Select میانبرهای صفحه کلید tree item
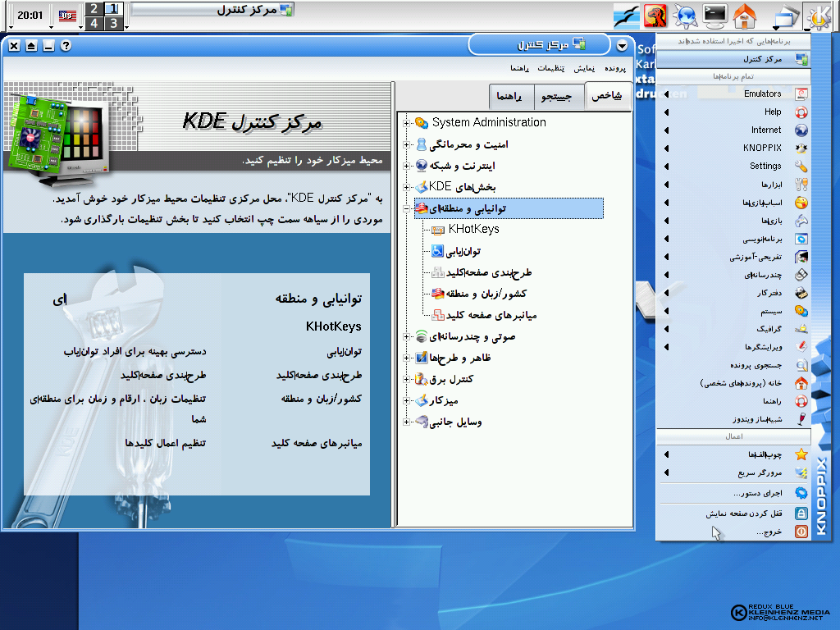 pyautogui.click(x=491, y=315)
